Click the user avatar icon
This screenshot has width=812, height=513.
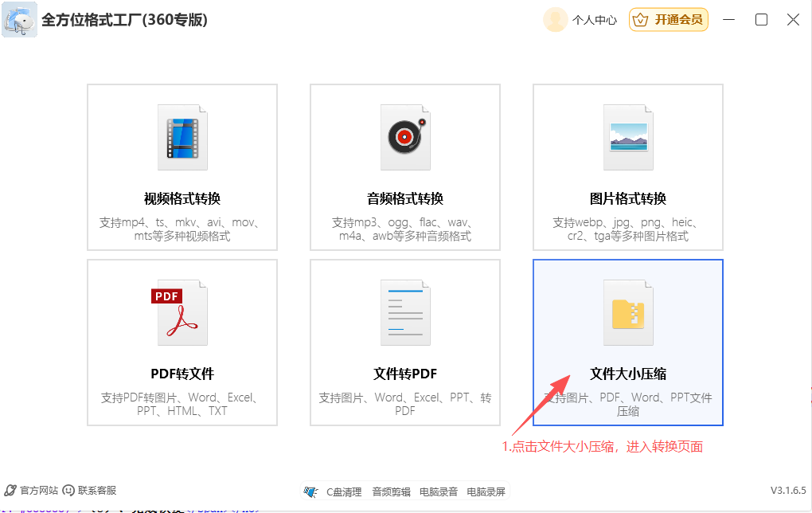(555, 20)
